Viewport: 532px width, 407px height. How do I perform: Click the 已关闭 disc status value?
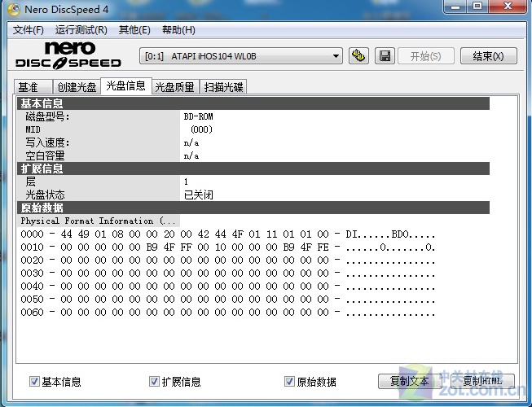point(199,195)
